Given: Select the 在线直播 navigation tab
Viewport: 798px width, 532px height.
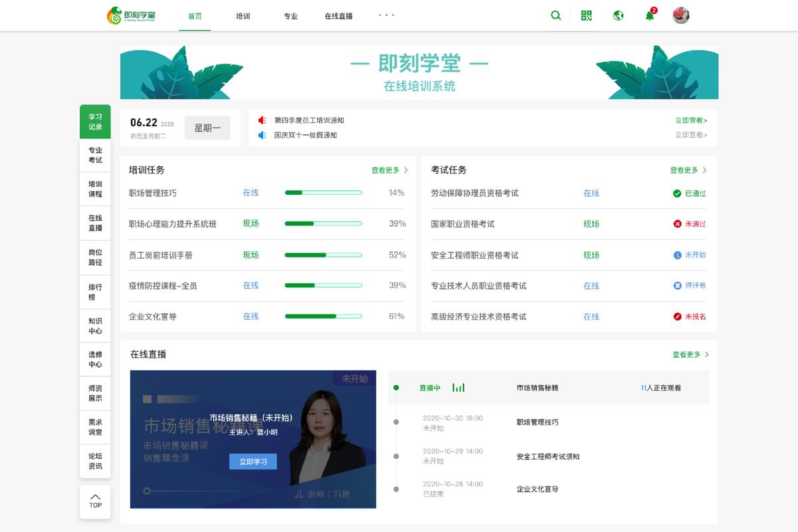Looking at the screenshot, I should click(338, 16).
